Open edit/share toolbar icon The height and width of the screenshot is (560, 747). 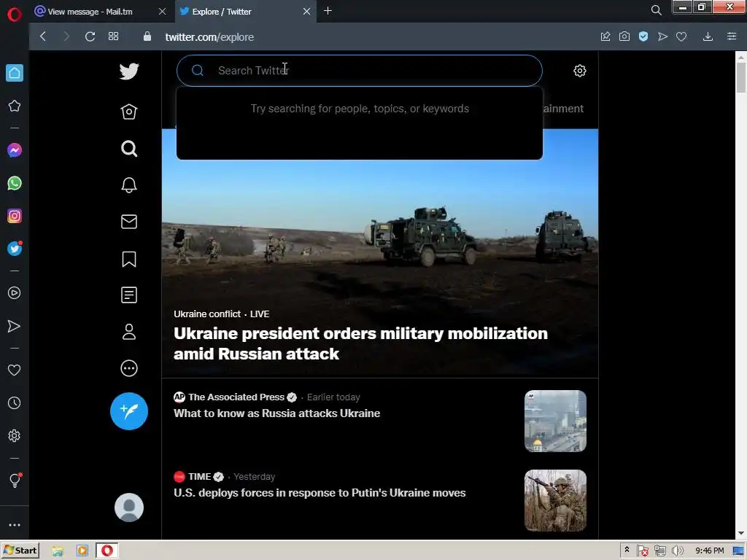pos(605,36)
